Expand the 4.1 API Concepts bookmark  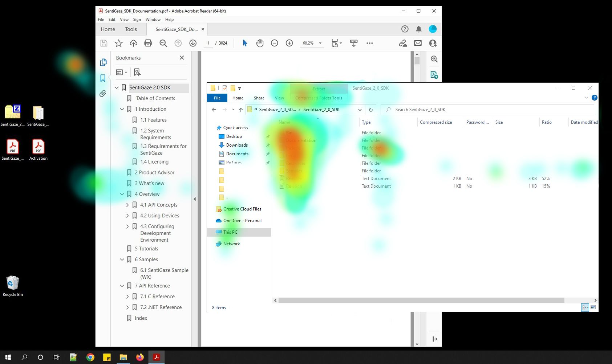point(127,205)
